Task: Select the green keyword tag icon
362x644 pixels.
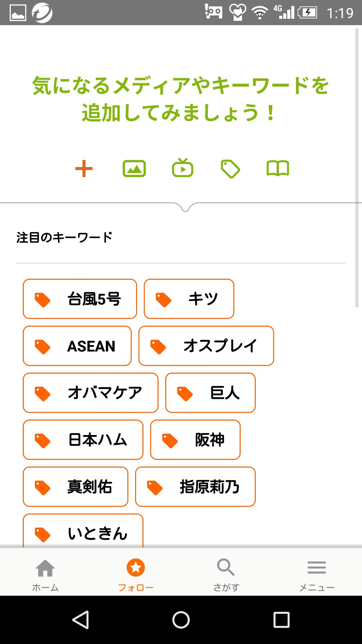Action: pos(230,169)
